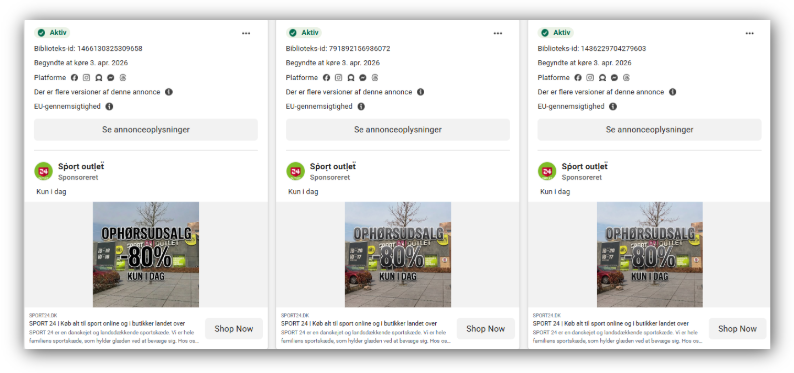794x373 pixels.
Task: Open EU-gennemsigtighed info icon in middle card
Action: (x=361, y=107)
